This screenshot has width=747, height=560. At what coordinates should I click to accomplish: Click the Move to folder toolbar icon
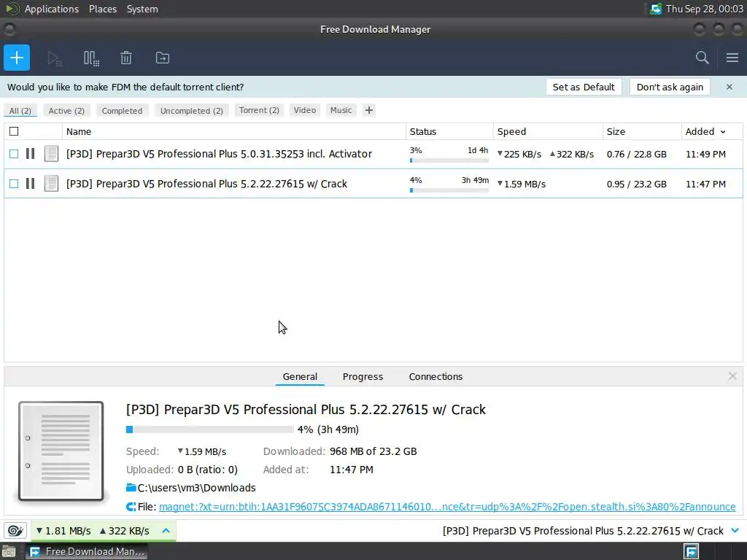[163, 58]
